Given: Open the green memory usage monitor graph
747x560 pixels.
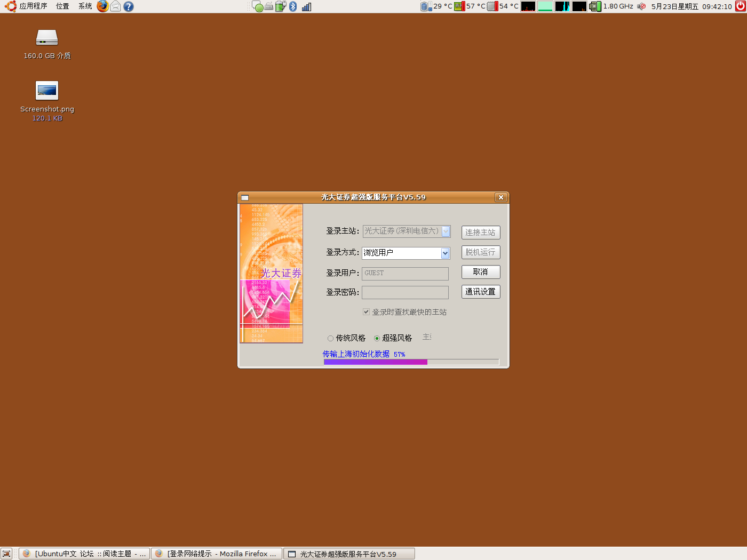Looking at the screenshot, I should point(545,6).
